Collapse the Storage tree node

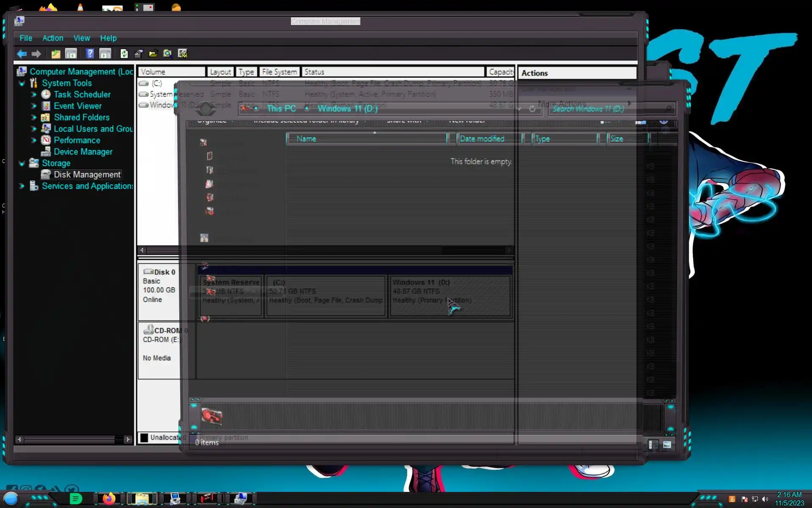[x=22, y=163]
